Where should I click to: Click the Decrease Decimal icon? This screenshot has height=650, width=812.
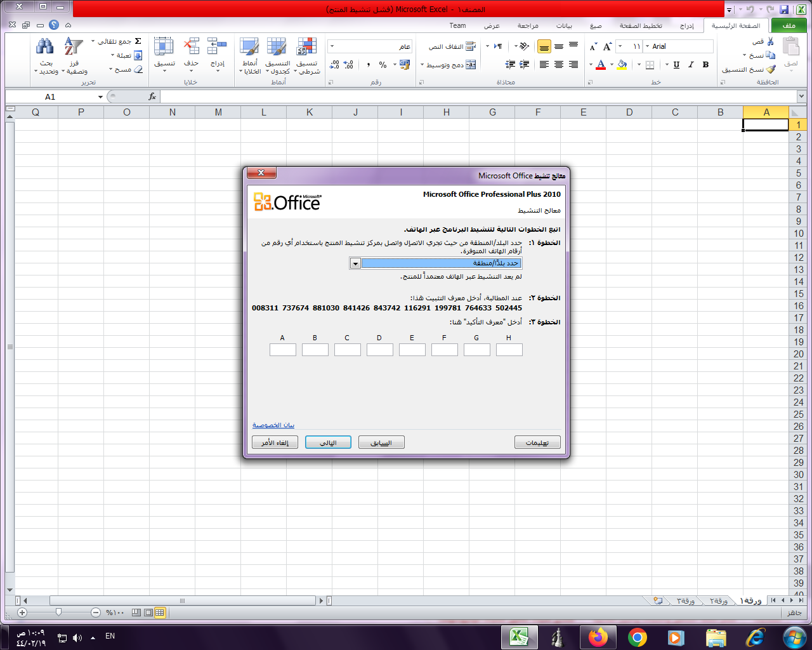[x=335, y=65]
